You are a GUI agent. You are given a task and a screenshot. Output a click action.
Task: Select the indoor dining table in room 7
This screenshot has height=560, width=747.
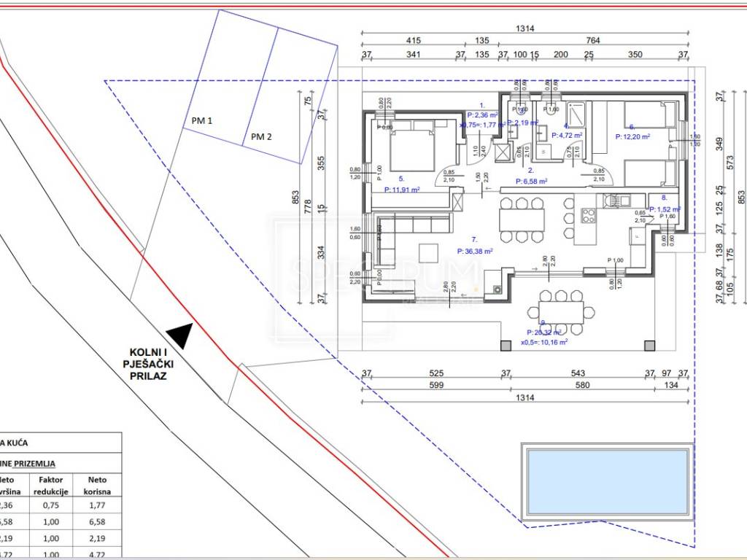coord(522,219)
